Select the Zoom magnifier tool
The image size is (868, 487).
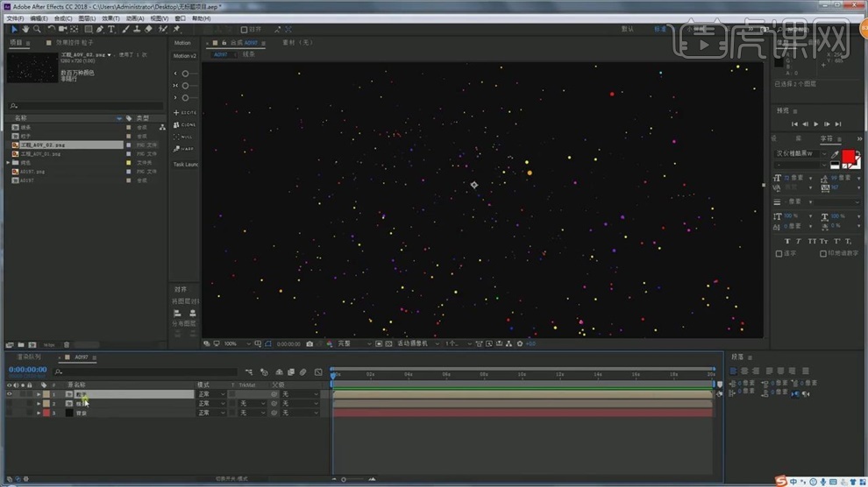(37, 29)
